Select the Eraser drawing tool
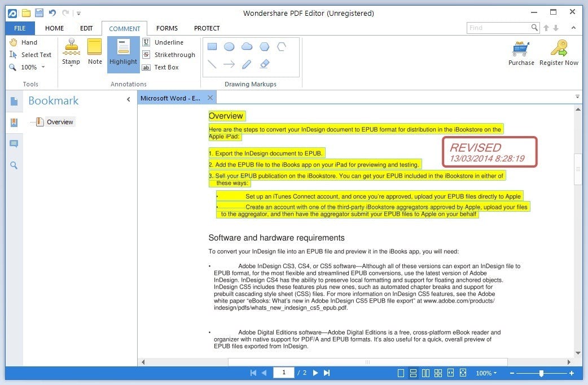The width and height of the screenshot is (588, 385). pos(265,64)
